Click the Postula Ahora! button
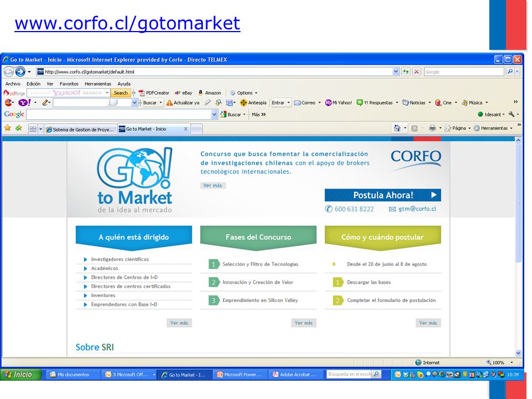532x399 pixels. (383, 195)
